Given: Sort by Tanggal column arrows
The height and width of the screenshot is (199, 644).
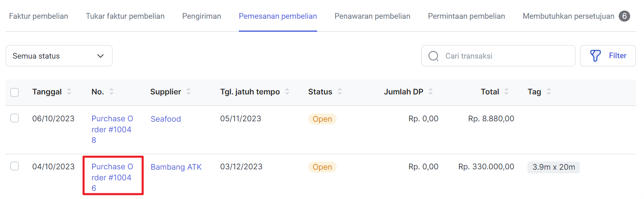Looking at the screenshot, I should pyautogui.click(x=69, y=92).
